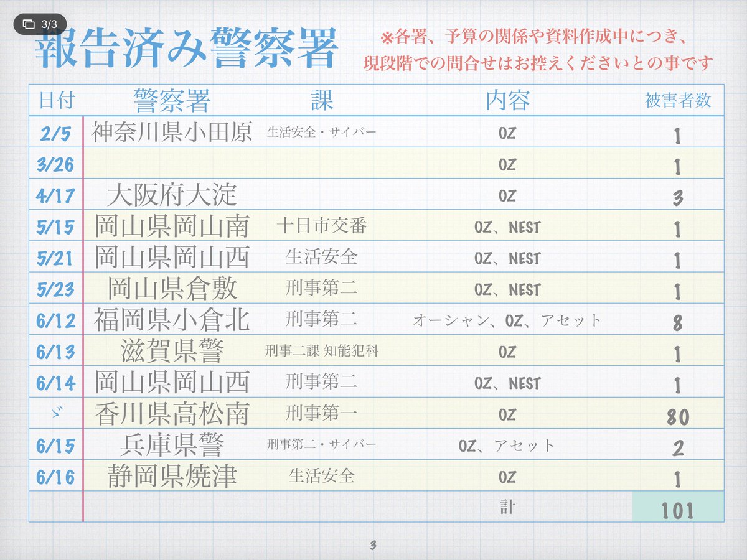Click 岡山県岡山西 in the 6/14 row
The image size is (747, 560).
coord(172,383)
